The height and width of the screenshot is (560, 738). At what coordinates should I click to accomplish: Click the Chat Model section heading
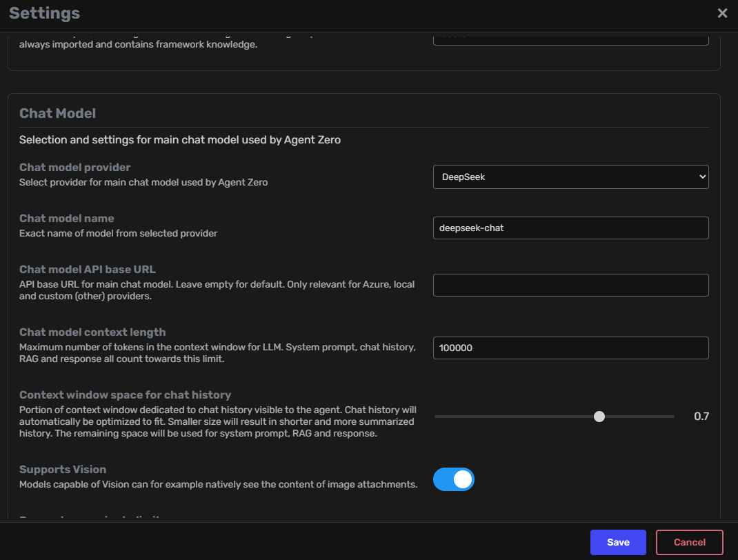pos(57,113)
